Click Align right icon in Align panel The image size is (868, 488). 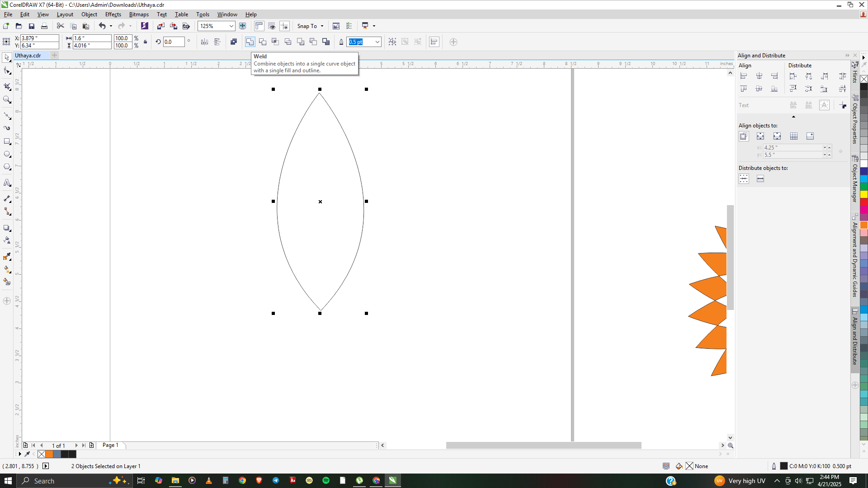coord(774,76)
